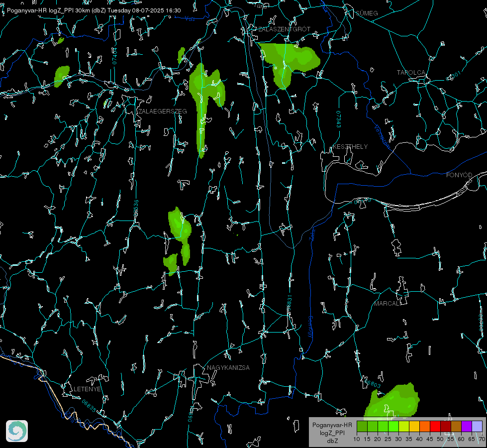The height and width of the screenshot is (448, 487).
Task: Click the Somogy county label
Action: click(310, 327)
